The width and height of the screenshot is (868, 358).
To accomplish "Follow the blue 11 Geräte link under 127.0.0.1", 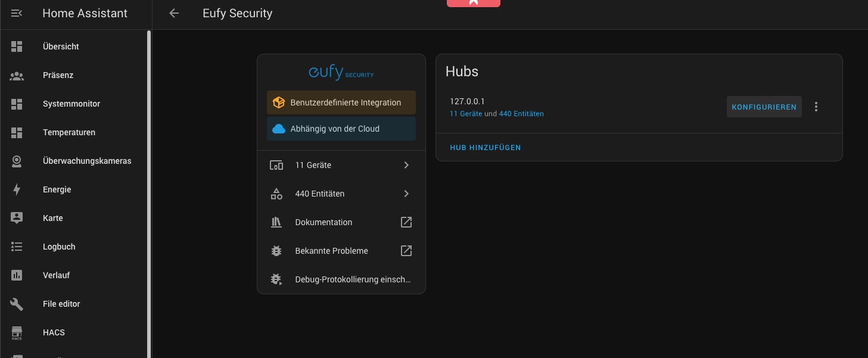I will [x=466, y=114].
